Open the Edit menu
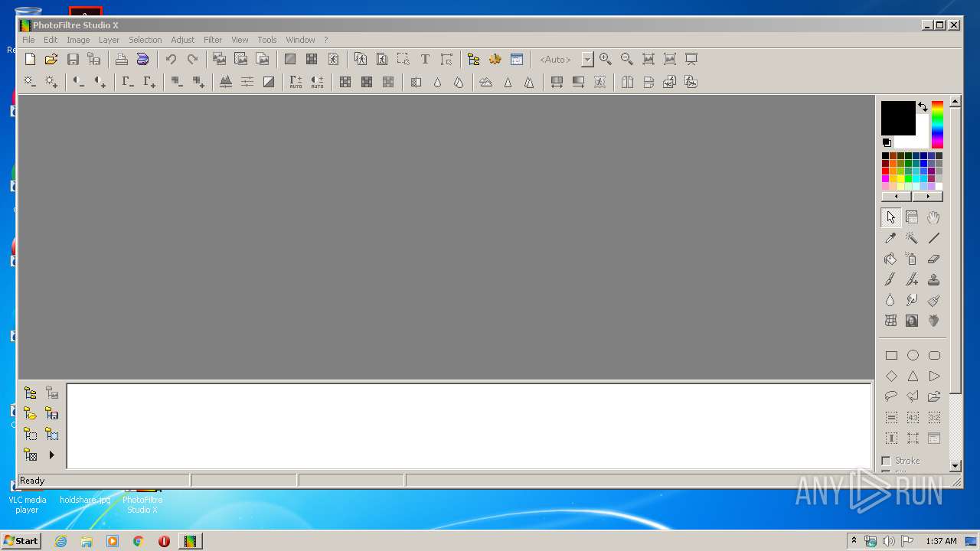 (x=51, y=40)
